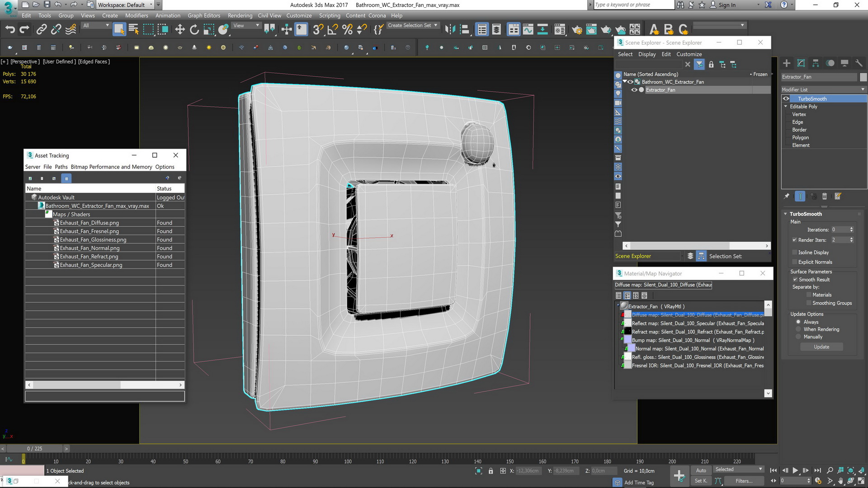Image resolution: width=868 pixels, height=488 pixels.
Task: Click the Lock icon in Scene Explorer toolbar
Action: click(711, 65)
